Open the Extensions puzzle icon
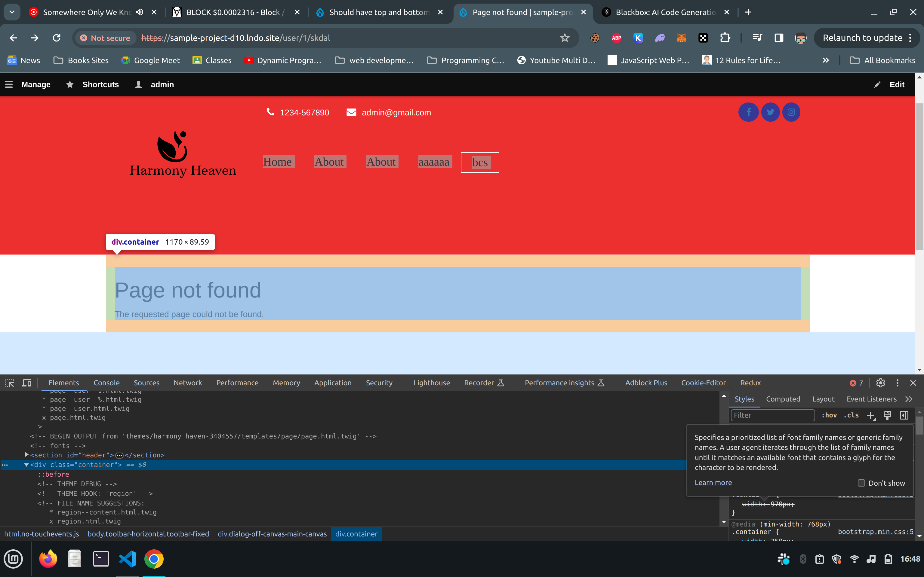This screenshot has width=924, height=577. [x=725, y=38]
